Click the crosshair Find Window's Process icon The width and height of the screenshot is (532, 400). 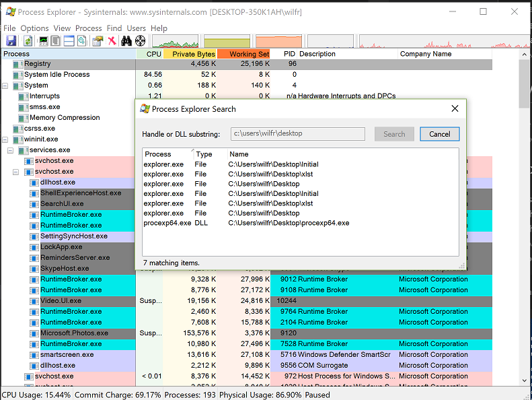point(140,41)
